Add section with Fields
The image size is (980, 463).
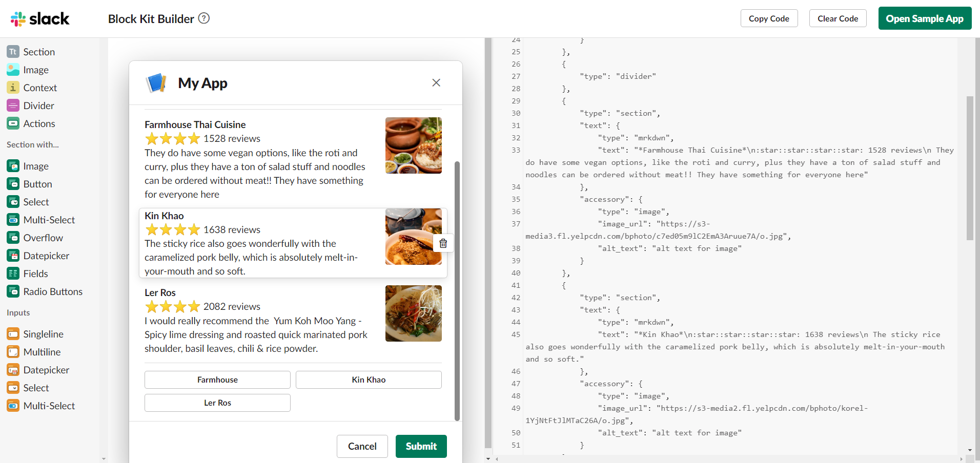tap(35, 273)
